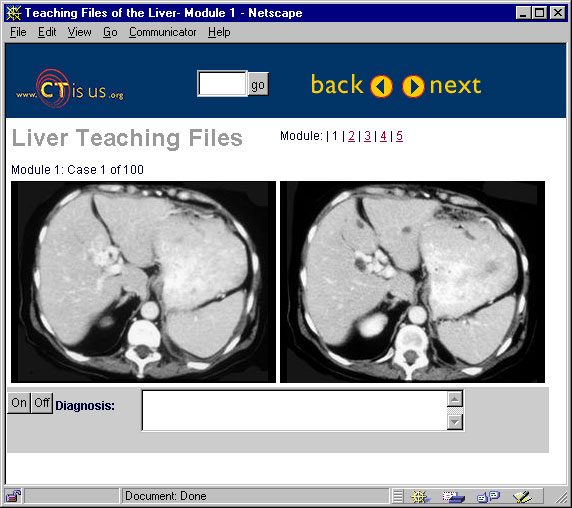572x508 pixels.
Task: Click the diagnosis box scroll up arrow
Action: (455, 399)
